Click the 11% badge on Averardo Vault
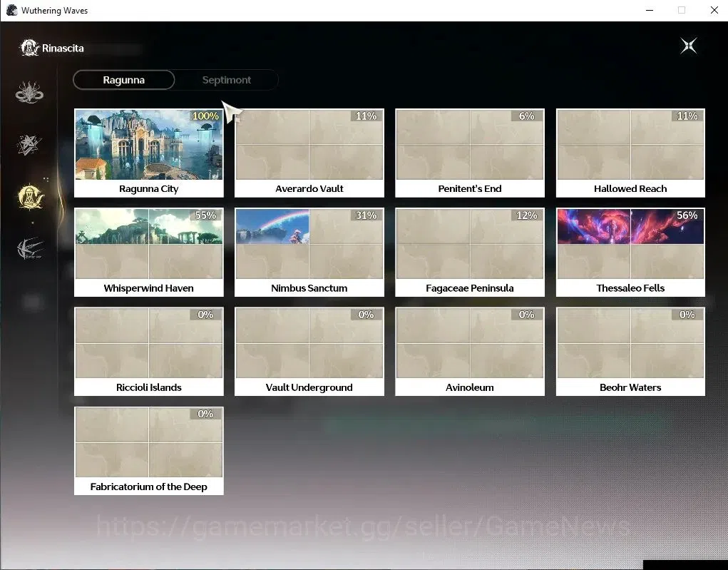Screen dimensions: 728x570 click(366, 116)
